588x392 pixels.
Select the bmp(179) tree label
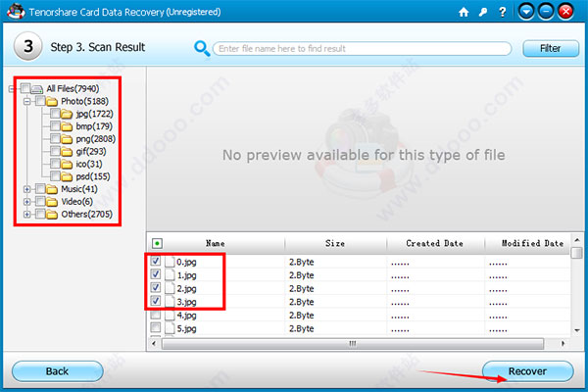click(x=94, y=126)
